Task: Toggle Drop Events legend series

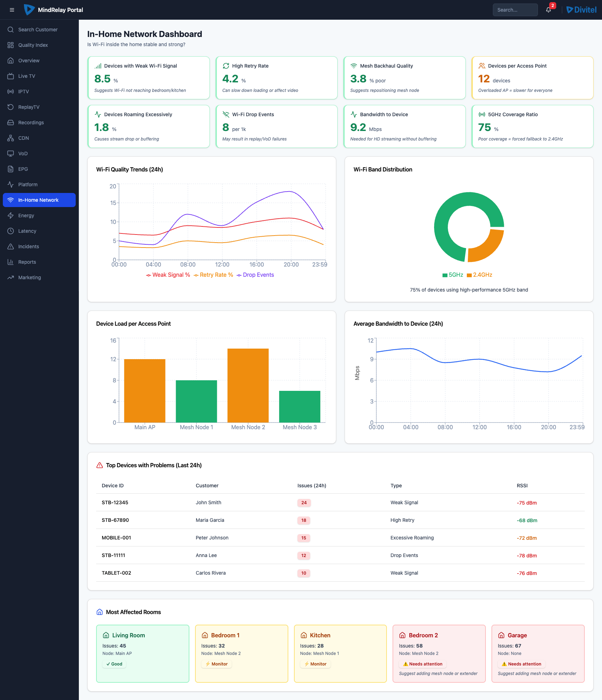Action: [255, 275]
